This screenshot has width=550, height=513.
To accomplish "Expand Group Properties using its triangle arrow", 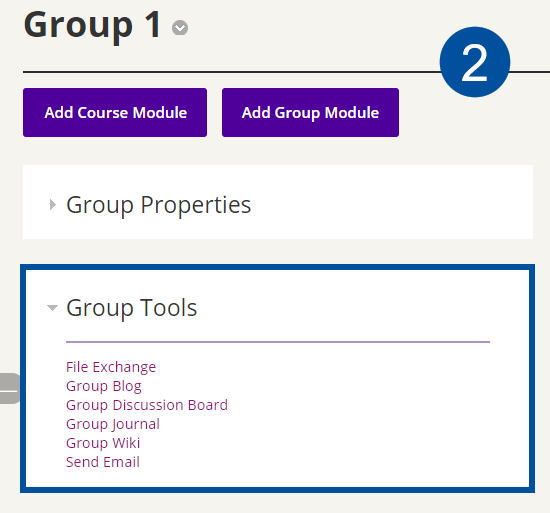I will [x=53, y=204].
